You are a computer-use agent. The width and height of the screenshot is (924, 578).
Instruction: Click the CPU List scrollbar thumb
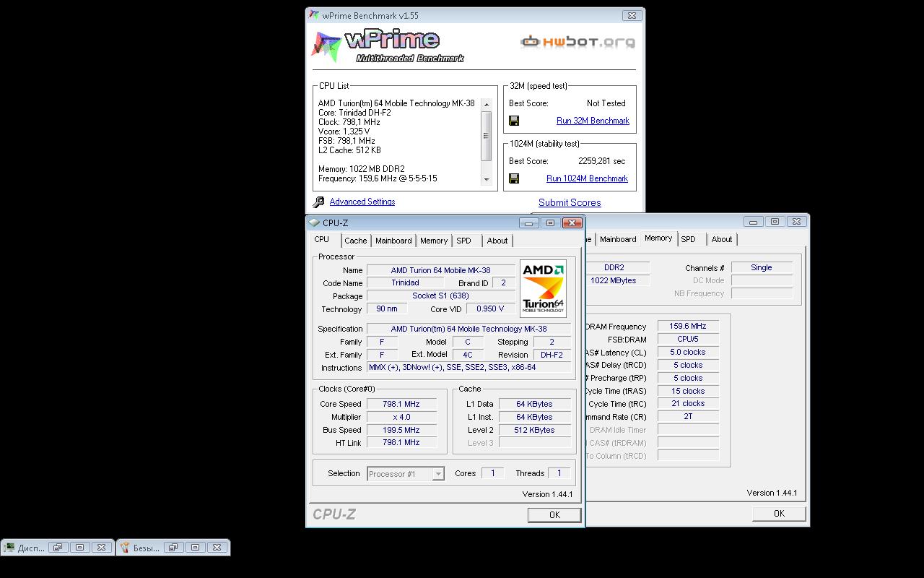pyautogui.click(x=487, y=135)
